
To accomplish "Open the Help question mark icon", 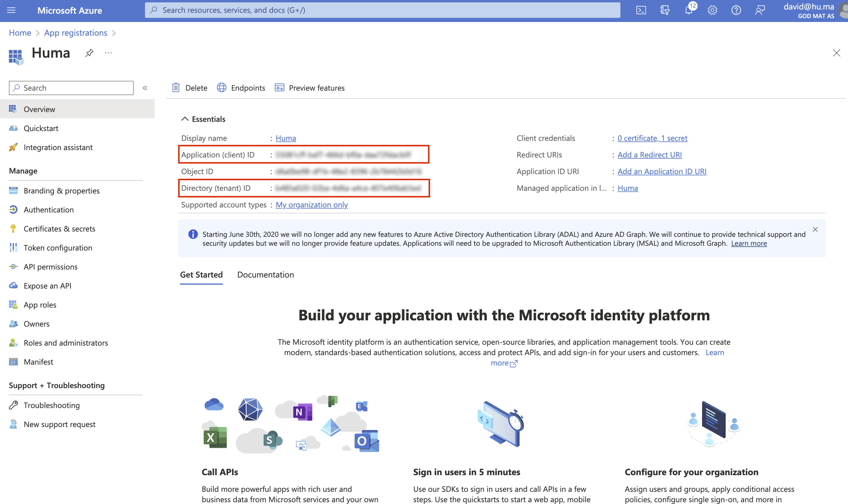I will point(736,10).
